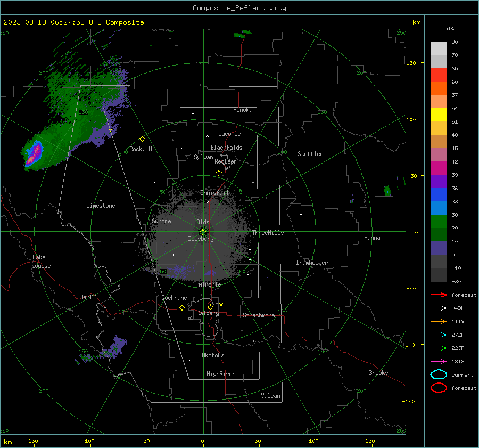The width and height of the screenshot is (479, 448).
Task: Click the Okotoks city label
Action: coord(213,355)
